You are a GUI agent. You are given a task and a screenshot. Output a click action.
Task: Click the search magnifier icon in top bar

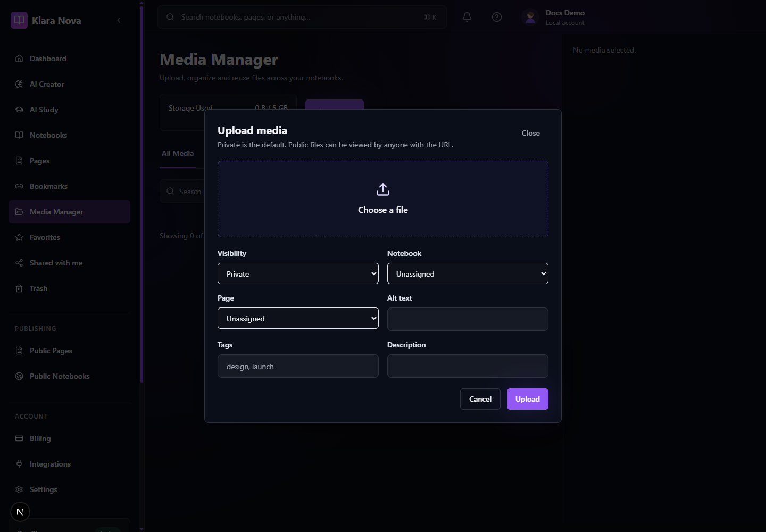pos(170,17)
